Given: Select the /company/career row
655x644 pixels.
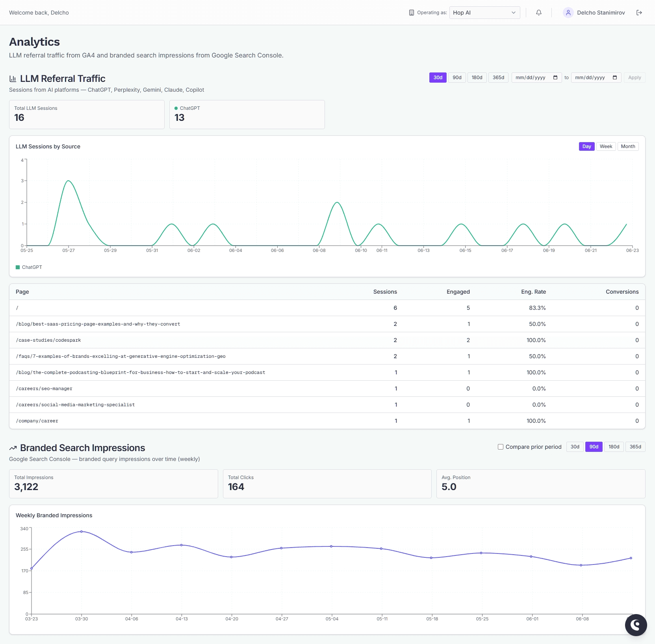Looking at the screenshot, I should point(327,421).
